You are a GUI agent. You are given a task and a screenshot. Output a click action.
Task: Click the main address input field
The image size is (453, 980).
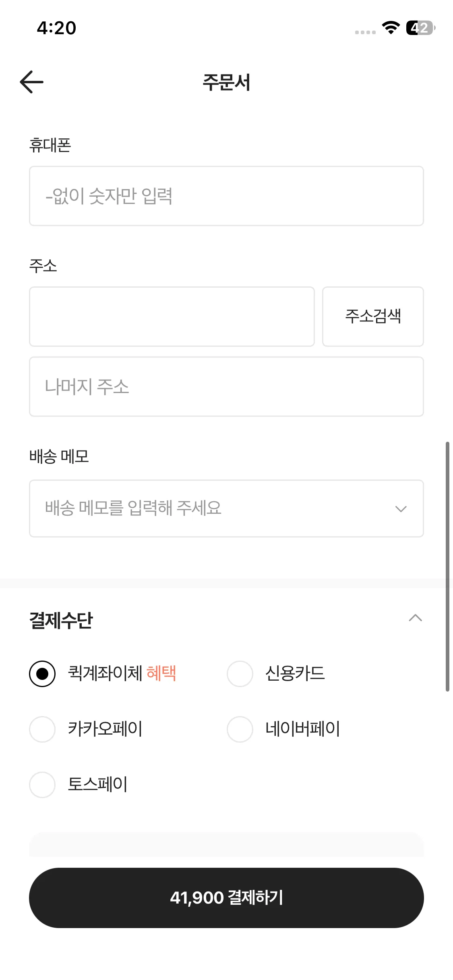pos(172,317)
